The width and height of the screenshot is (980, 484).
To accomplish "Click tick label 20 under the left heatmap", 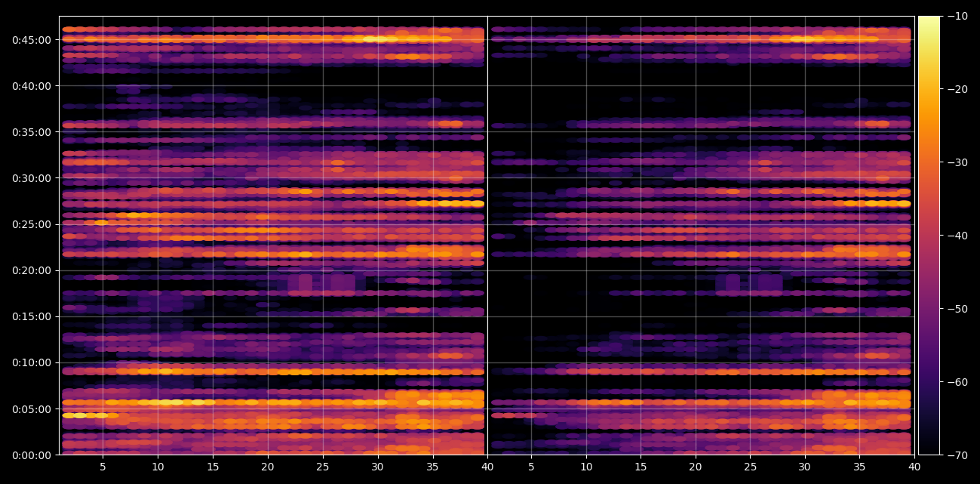I will [x=268, y=467].
